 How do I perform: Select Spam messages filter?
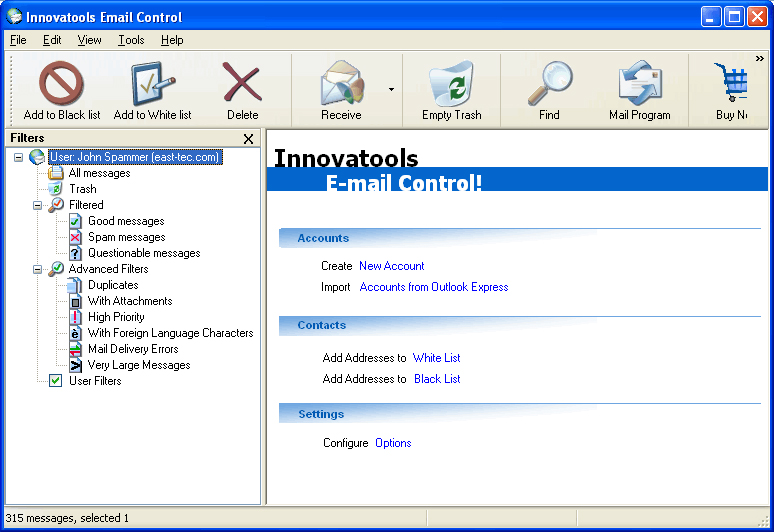[126, 237]
